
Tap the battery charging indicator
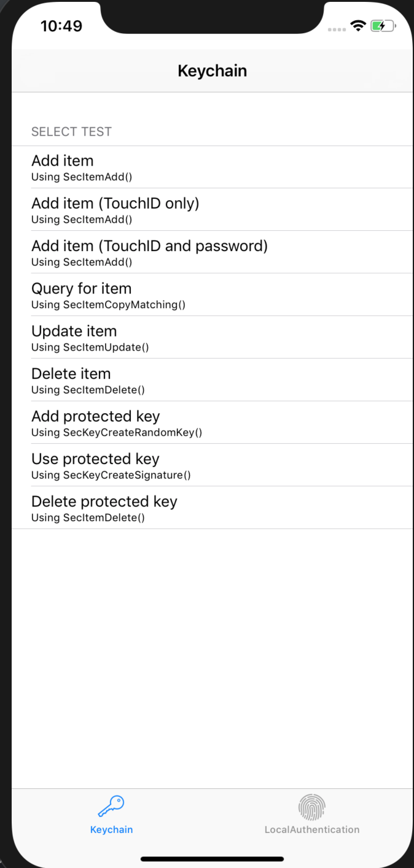click(382, 26)
